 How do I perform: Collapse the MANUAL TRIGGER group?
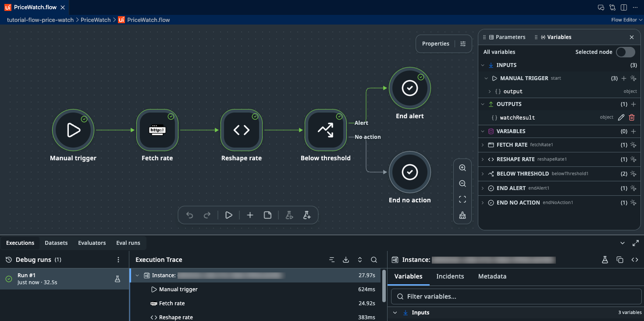pyautogui.click(x=486, y=78)
